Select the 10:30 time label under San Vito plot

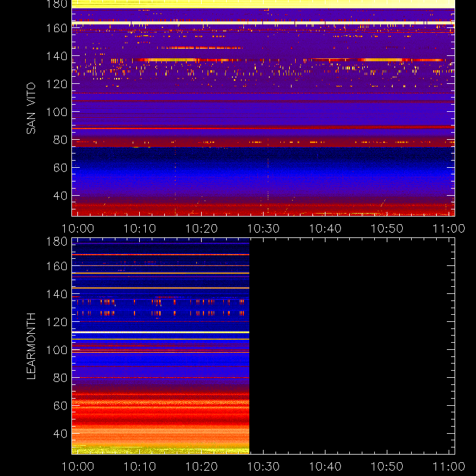[264, 228]
